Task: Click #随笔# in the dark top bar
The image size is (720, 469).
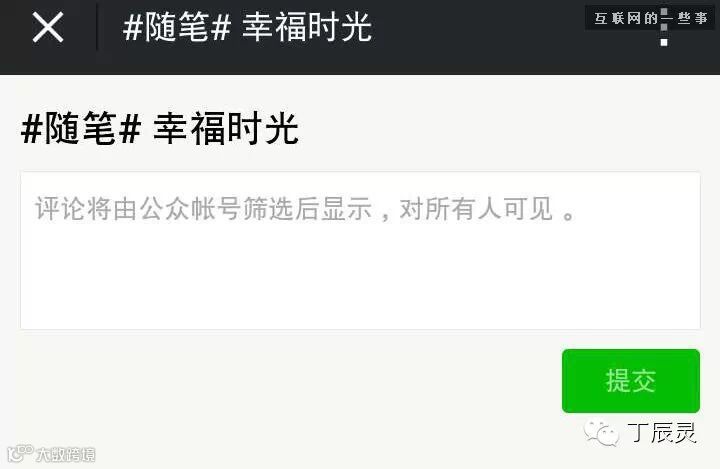Action: (176, 27)
